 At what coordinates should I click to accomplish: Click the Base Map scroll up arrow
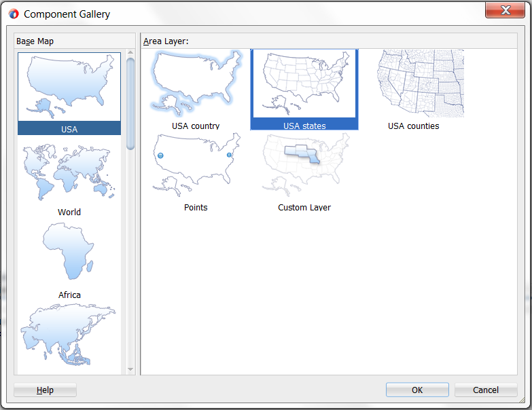130,52
